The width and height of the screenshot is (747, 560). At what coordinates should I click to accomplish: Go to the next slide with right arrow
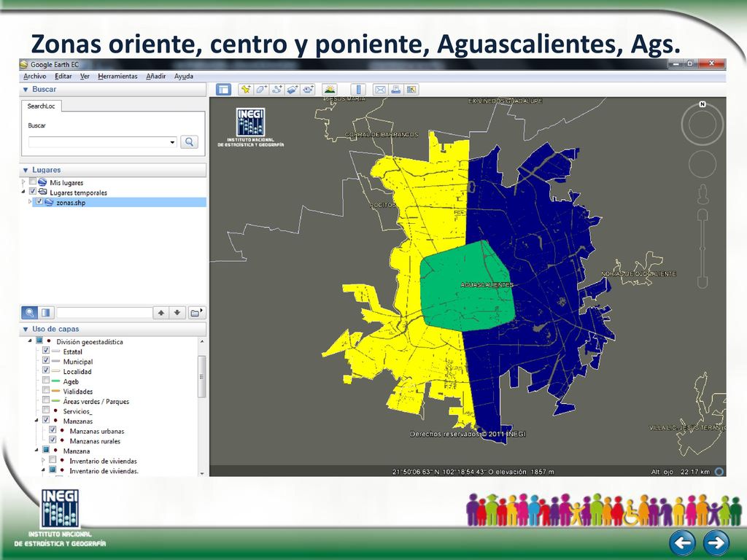tap(716, 542)
